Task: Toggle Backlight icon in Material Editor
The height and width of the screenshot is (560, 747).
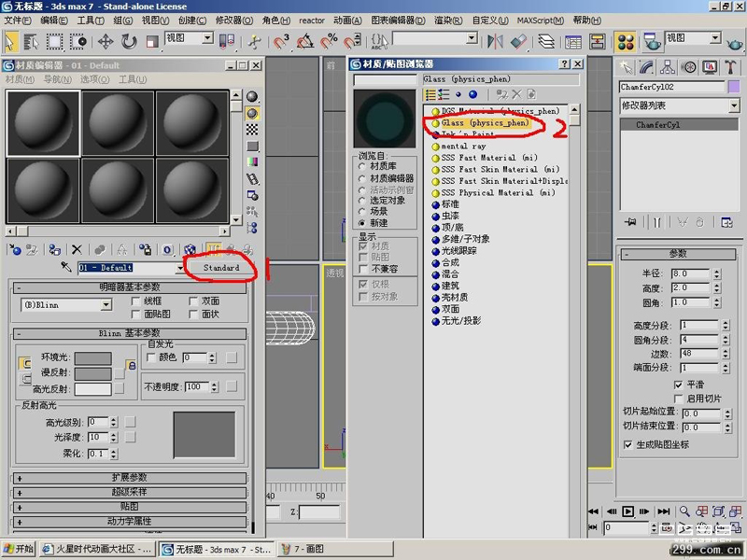Action: 252,113
